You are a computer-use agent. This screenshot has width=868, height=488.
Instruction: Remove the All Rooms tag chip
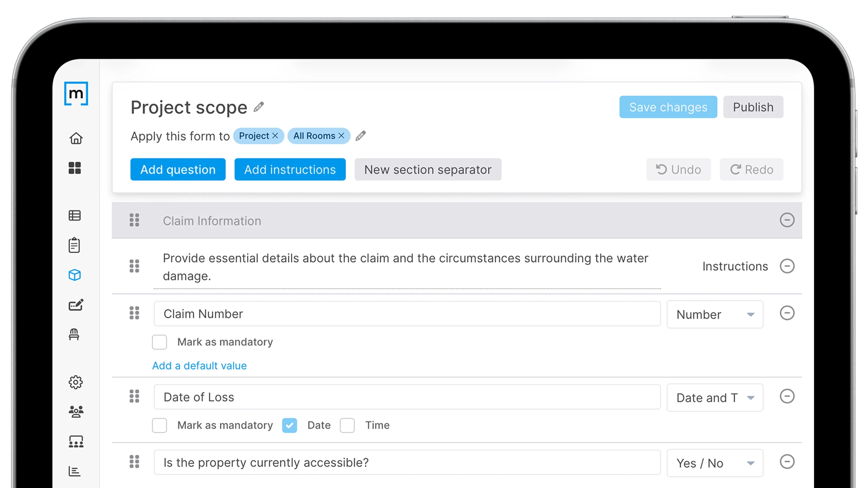point(341,136)
